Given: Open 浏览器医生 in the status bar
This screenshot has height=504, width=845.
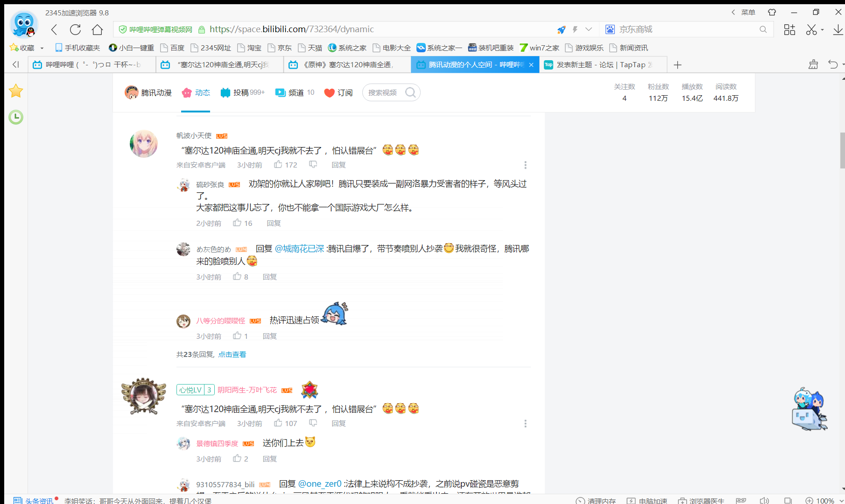Looking at the screenshot, I should 701,500.
